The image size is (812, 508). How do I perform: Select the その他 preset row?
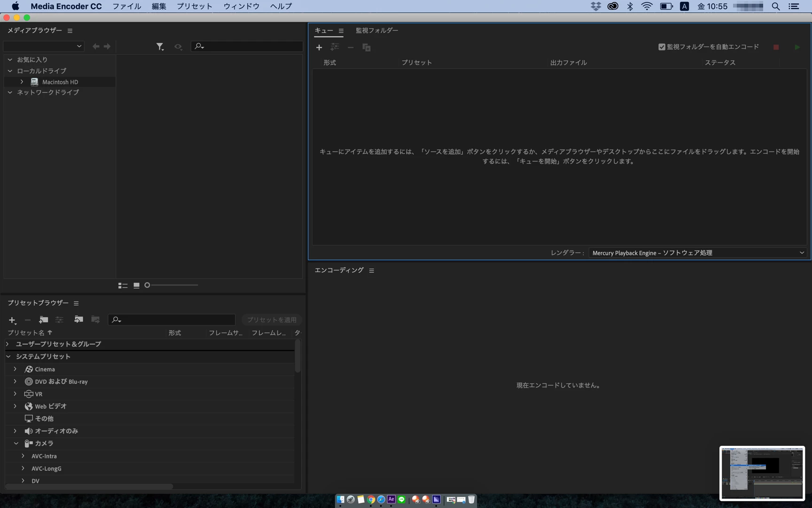[149, 419]
